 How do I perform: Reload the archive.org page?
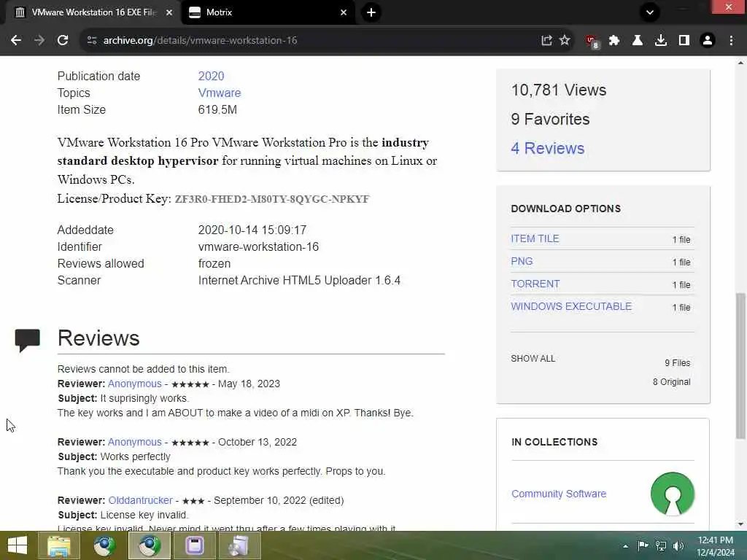click(x=63, y=41)
